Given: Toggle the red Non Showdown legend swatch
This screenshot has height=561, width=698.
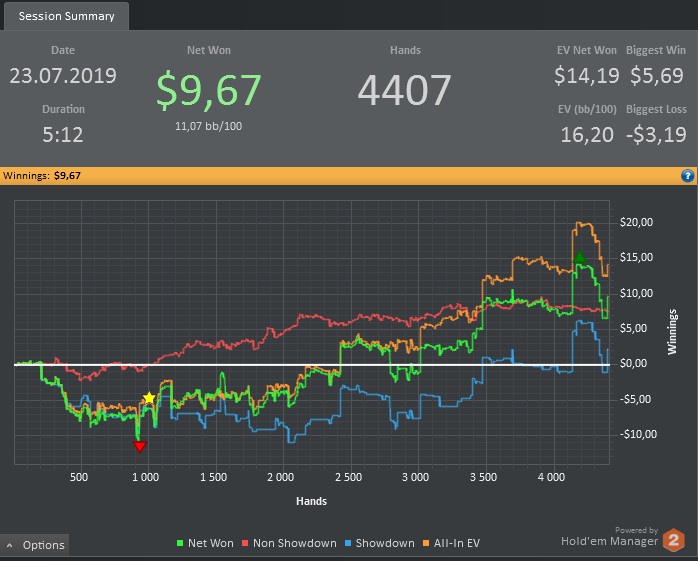Looking at the screenshot, I should coord(245,543).
